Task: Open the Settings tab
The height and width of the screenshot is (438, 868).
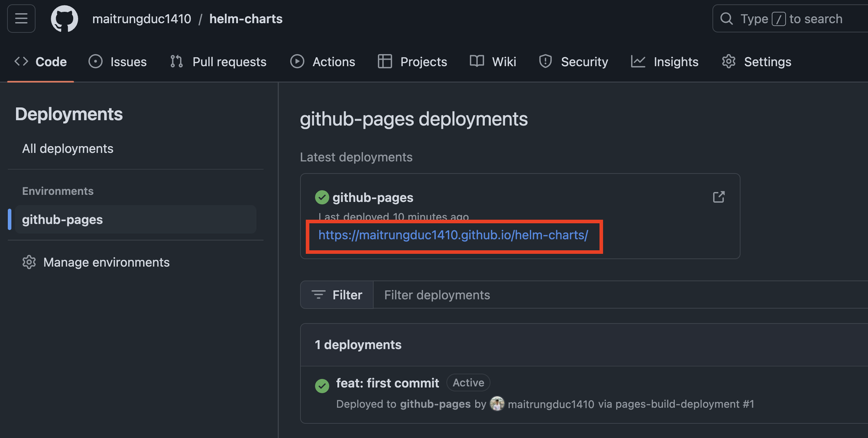Action: point(756,62)
